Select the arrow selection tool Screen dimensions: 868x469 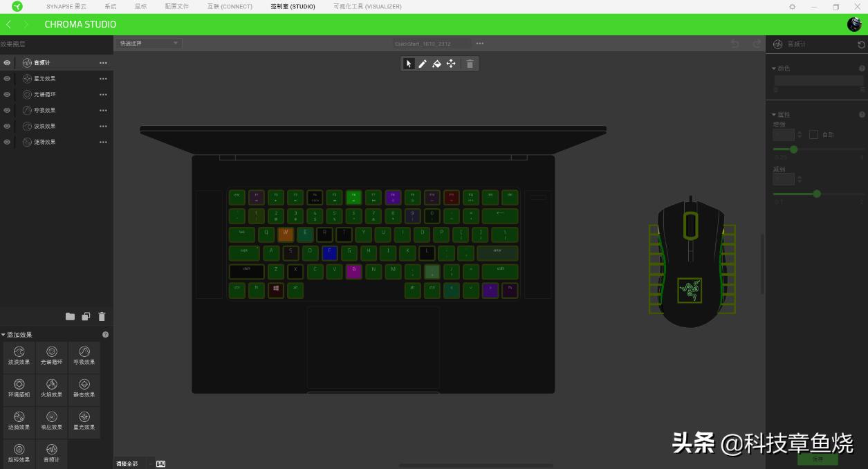[409, 64]
